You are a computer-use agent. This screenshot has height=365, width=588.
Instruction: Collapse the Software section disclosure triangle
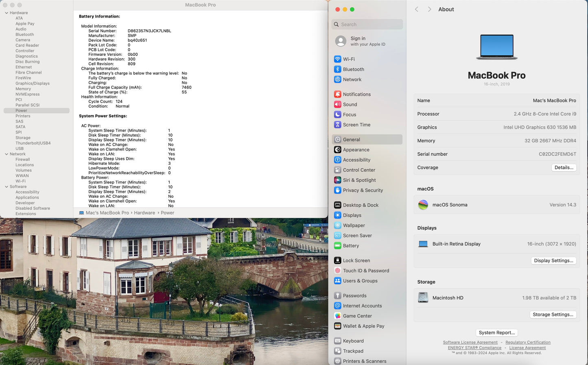[x=7, y=187]
